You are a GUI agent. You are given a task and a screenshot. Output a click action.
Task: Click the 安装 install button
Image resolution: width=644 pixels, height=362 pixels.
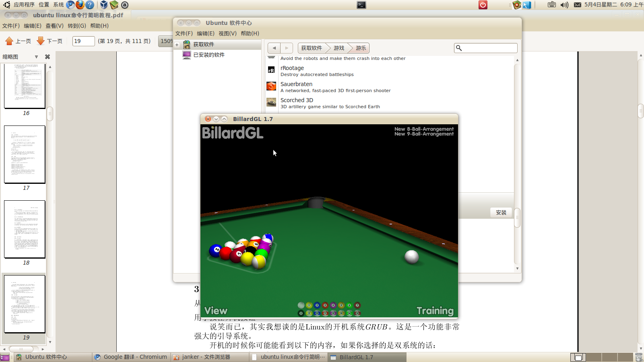(x=501, y=212)
